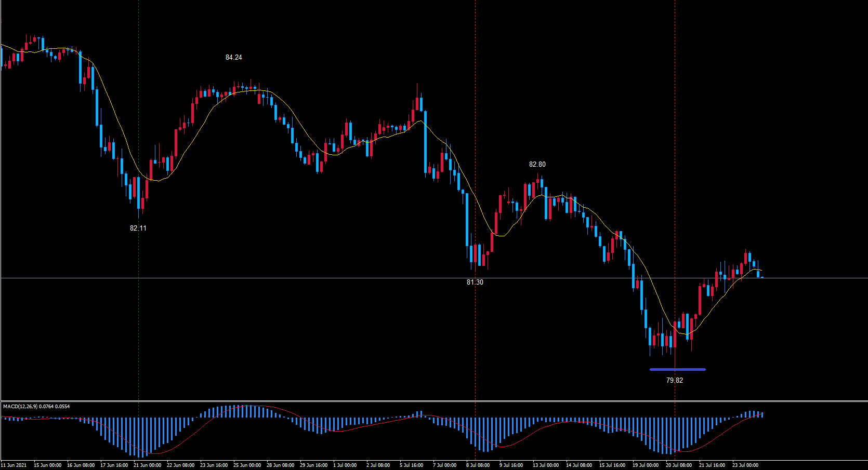Select the 5 Jul 16:00 time label
The width and height of the screenshot is (868, 470).
(411, 465)
